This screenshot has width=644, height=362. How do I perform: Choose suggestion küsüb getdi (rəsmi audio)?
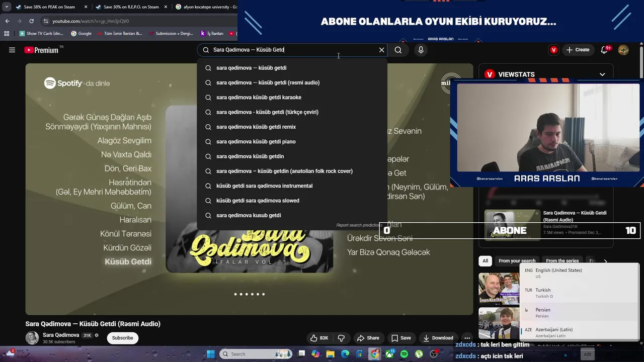coord(292,82)
